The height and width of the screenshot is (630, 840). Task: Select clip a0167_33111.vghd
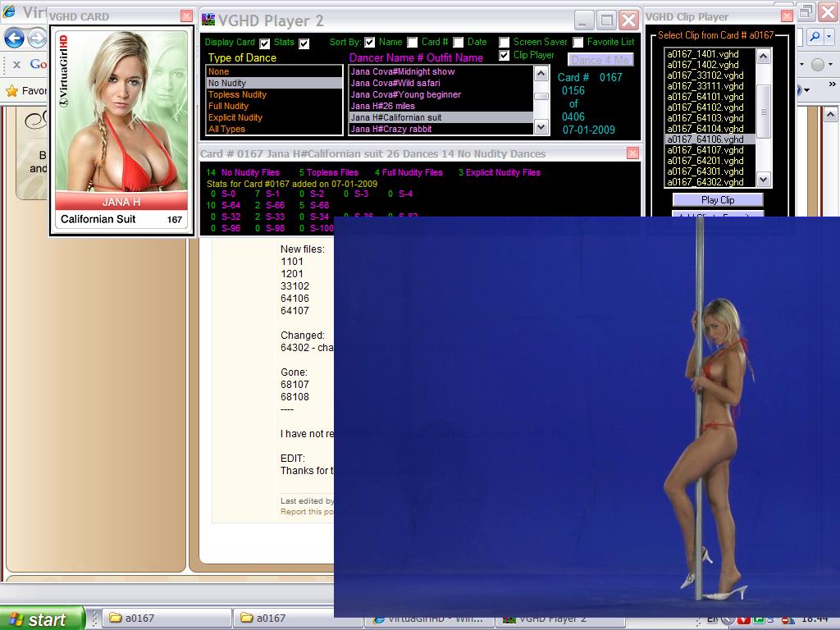point(710,86)
